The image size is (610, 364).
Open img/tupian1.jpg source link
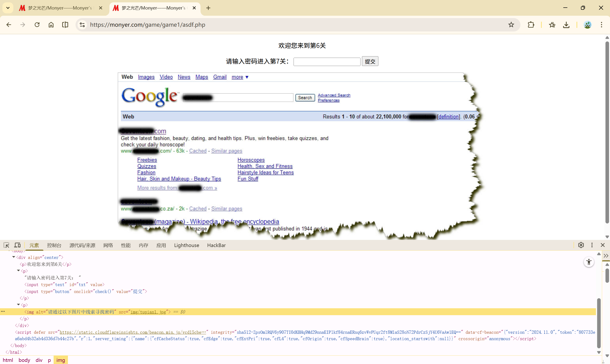(148, 312)
